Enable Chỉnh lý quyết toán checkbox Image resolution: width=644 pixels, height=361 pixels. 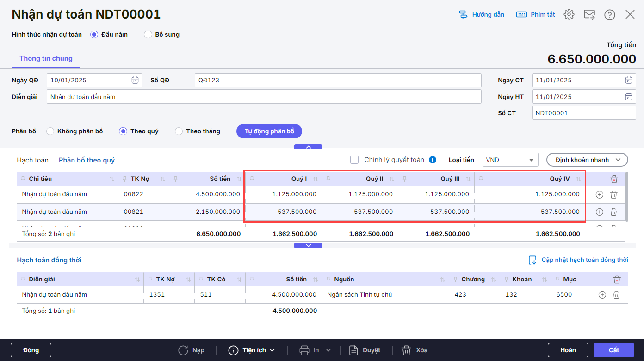click(x=354, y=160)
